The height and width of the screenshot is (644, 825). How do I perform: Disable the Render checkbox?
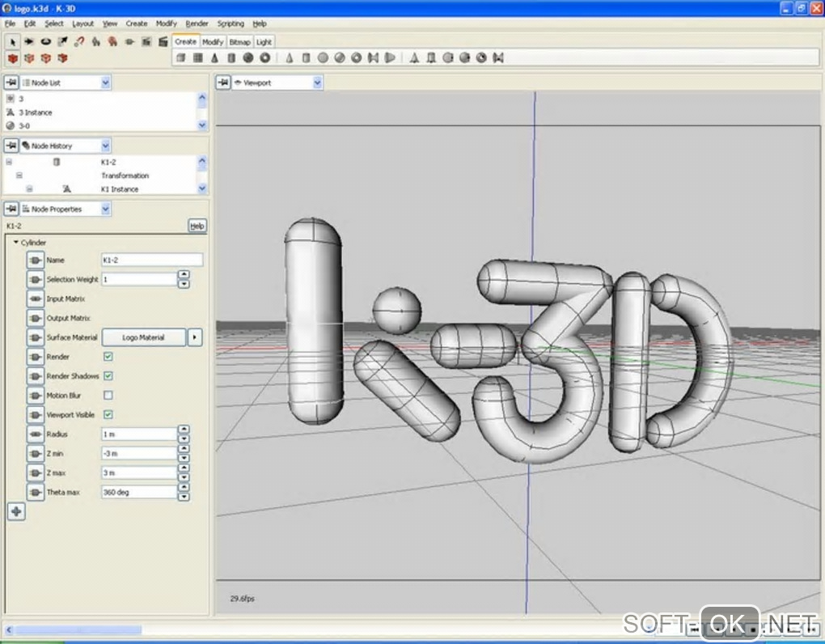click(x=108, y=357)
